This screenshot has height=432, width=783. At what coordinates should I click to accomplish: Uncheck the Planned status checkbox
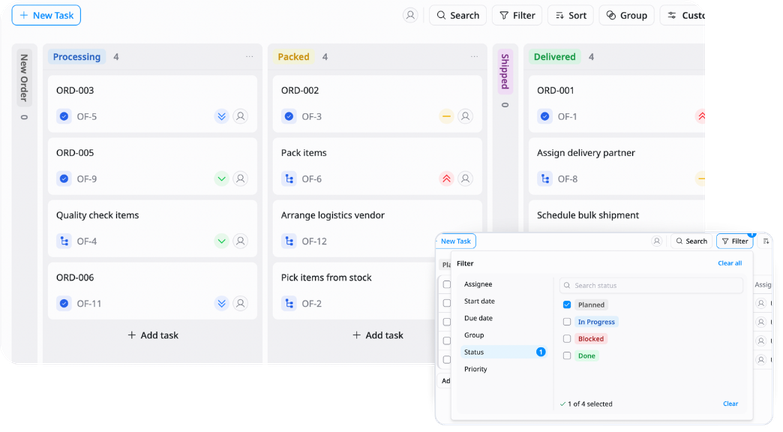(567, 305)
